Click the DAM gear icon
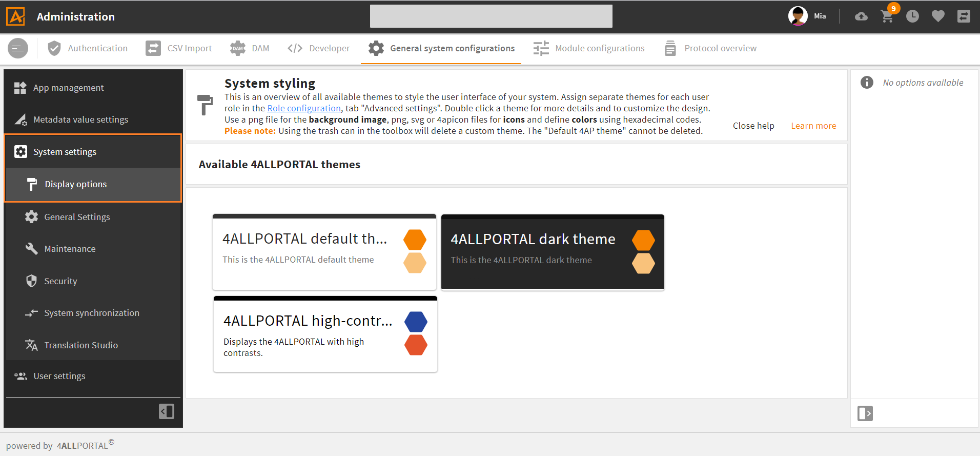The height and width of the screenshot is (456, 980). tap(237, 48)
